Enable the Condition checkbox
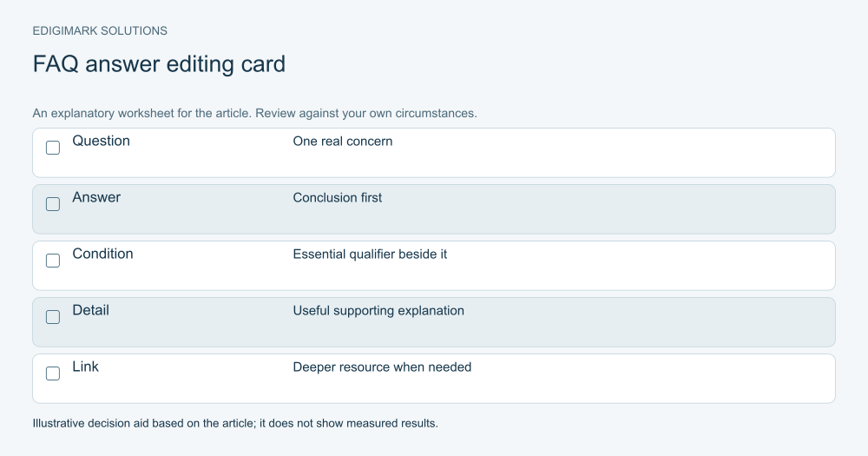Image resolution: width=868 pixels, height=456 pixels. 53,261
